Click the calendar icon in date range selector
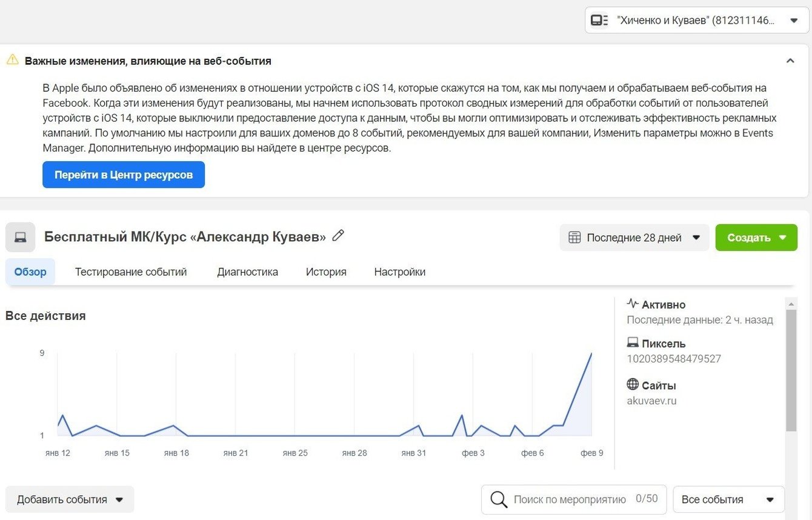The height and width of the screenshot is (520, 812). tap(574, 238)
